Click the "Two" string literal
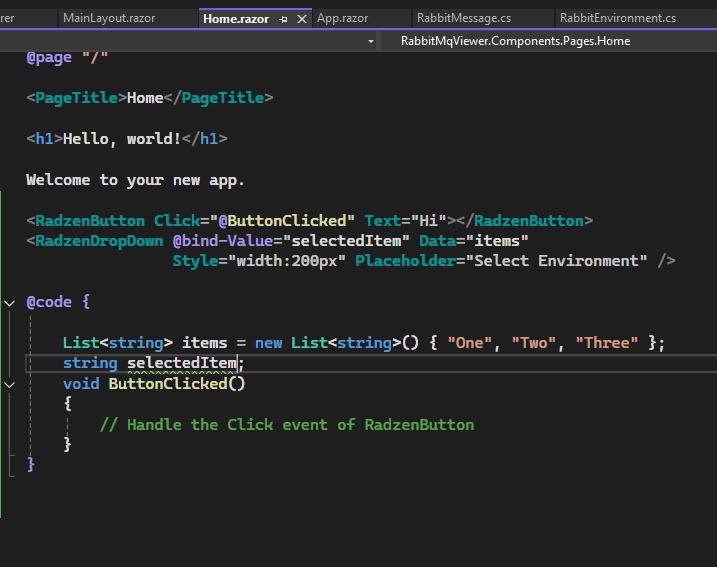Image resolution: width=717 pixels, height=567 pixels. [x=534, y=343]
